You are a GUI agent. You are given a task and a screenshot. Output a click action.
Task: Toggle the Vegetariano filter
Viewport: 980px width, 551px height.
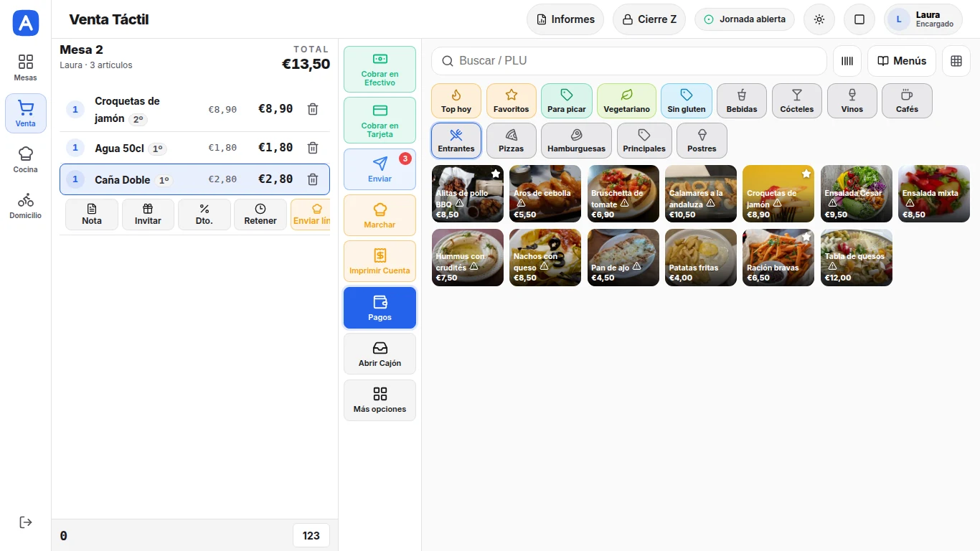click(x=626, y=101)
